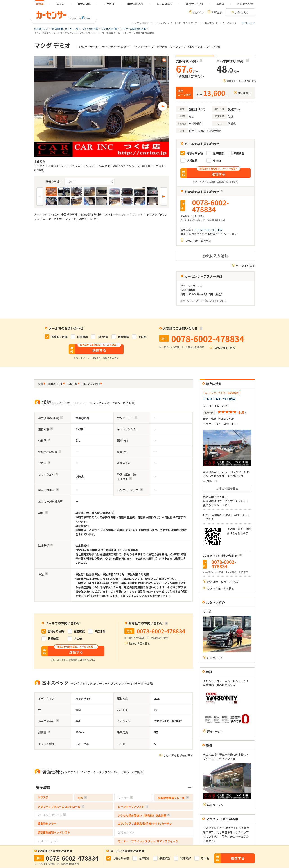Screen dimensions: 289x868
Task: Open help icon next to 禁煙車
Action: click(49, 463)
